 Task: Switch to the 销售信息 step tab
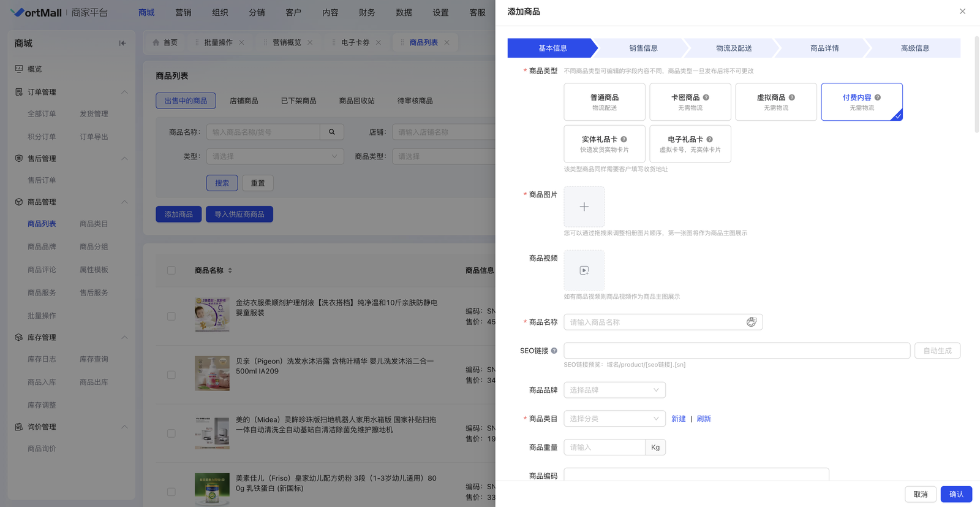click(x=643, y=48)
